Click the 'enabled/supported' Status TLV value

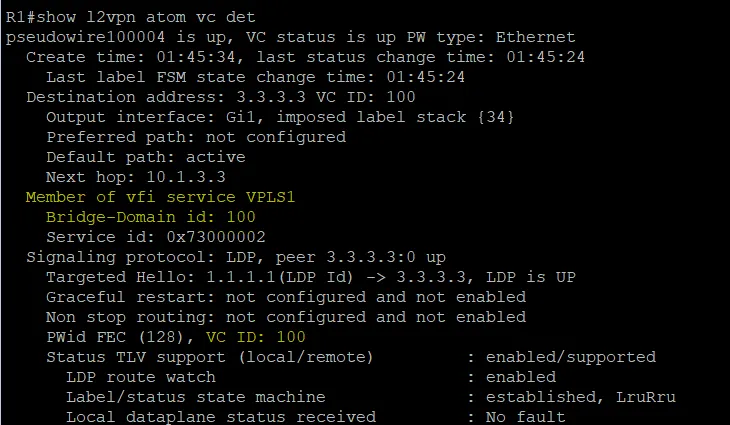pyautogui.click(x=571, y=358)
